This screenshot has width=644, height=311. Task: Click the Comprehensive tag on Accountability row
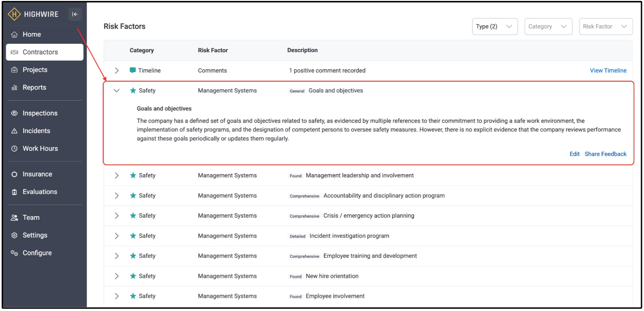click(x=304, y=196)
